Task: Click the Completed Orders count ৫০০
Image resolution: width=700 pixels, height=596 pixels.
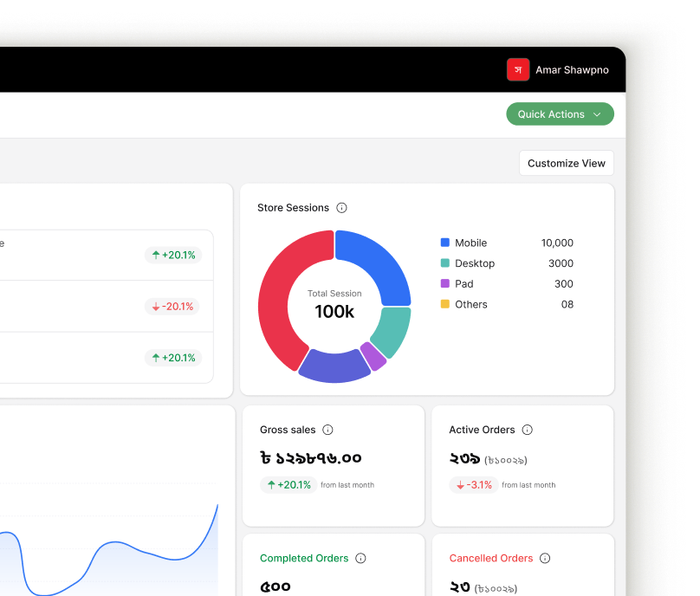Action: (x=275, y=586)
